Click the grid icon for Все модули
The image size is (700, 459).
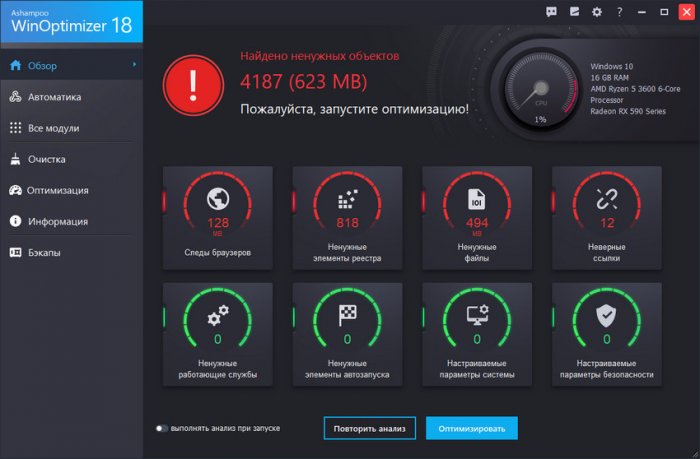[x=16, y=128]
